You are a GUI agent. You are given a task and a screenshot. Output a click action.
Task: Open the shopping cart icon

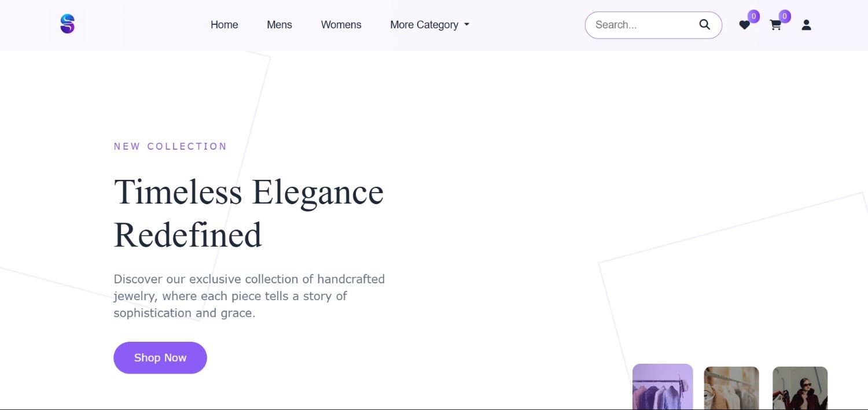point(775,25)
